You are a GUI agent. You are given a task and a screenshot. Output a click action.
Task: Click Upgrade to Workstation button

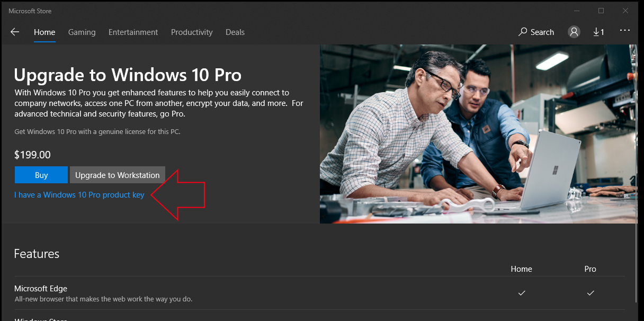118,175
